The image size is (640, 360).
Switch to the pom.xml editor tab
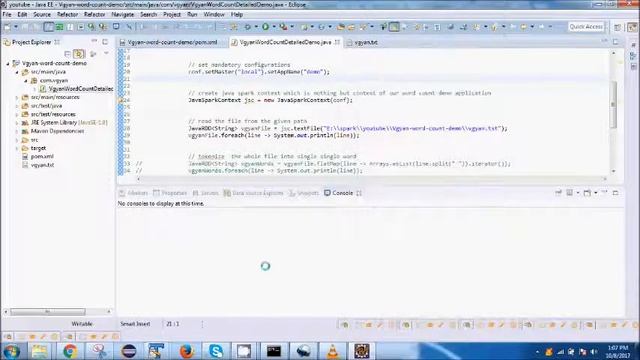click(x=172, y=42)
